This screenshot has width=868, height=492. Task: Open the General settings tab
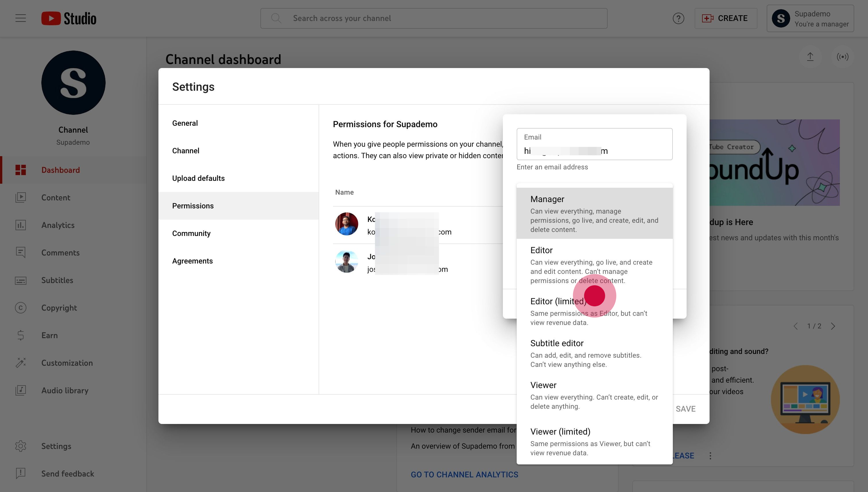click(239, 123)
